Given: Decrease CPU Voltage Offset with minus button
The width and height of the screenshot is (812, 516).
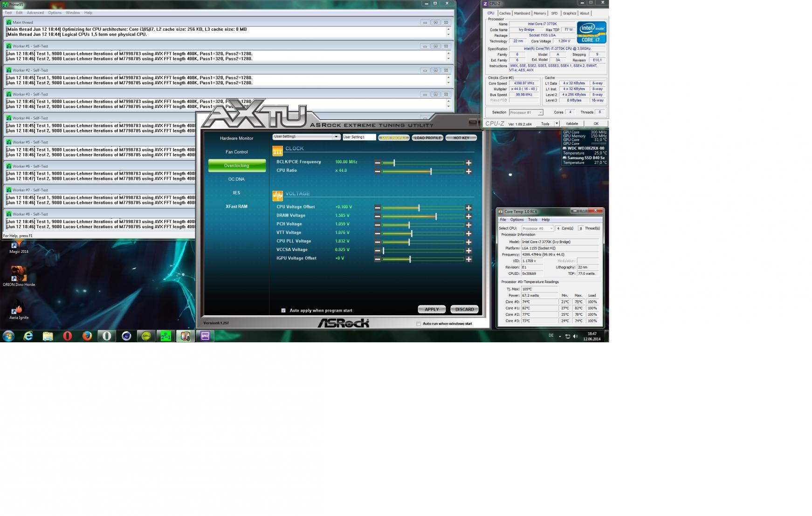Looking at the screenshot, I should point(378,208).
